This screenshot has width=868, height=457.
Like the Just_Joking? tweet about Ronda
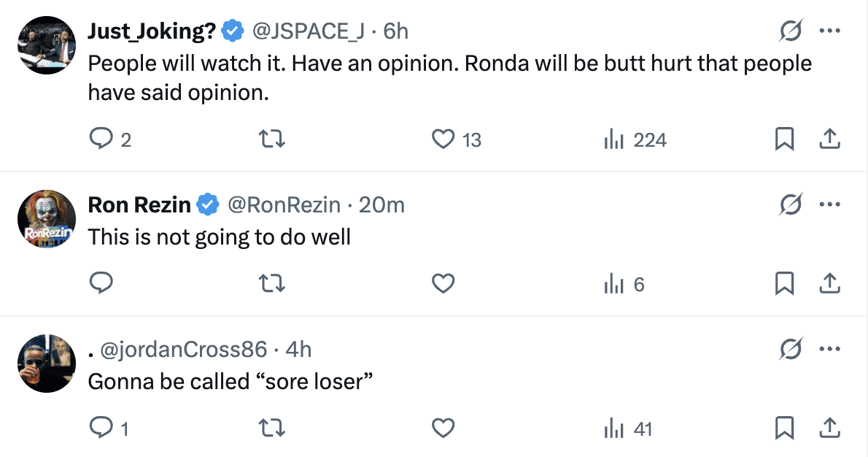(443, 139)
